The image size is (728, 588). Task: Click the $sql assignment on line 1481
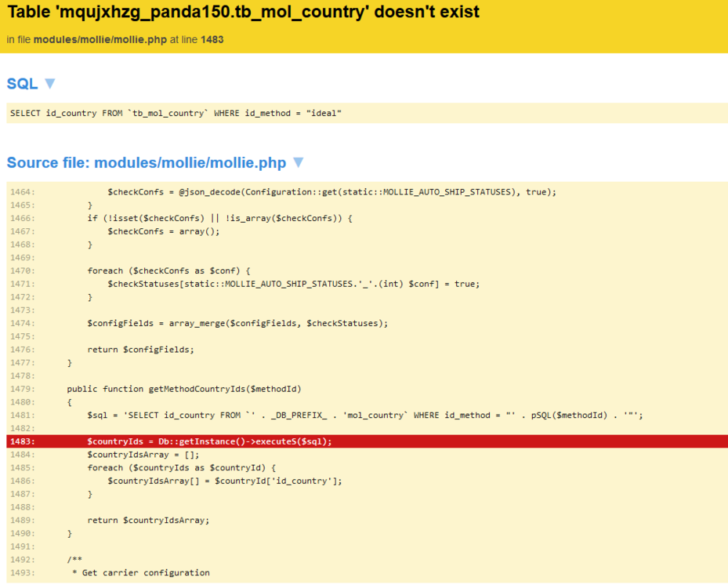[x=364, y=415]
